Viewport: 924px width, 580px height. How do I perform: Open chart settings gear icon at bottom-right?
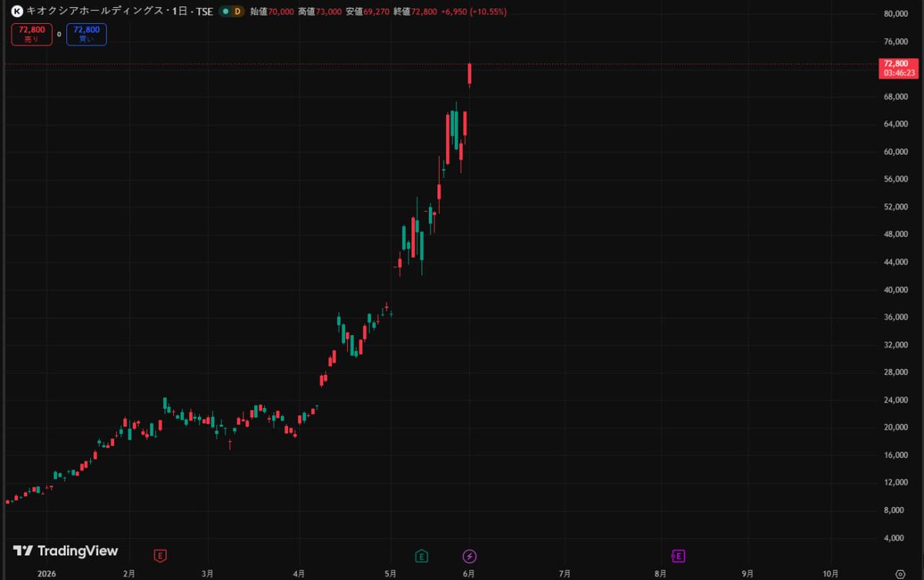coord(899,574)
